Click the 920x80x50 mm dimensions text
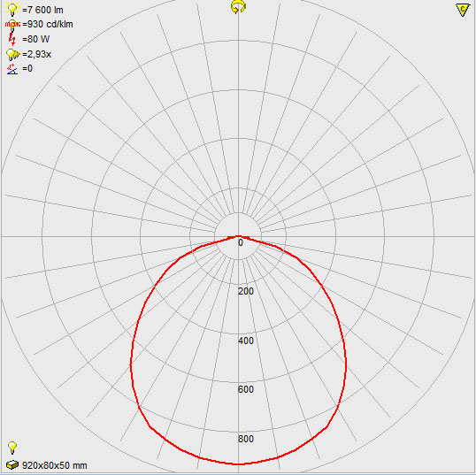This screenshot has width=476, height=475. [55, 465]
